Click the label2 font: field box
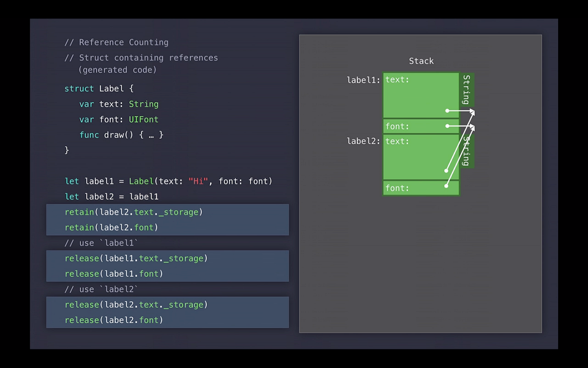The width and height of the screenshot is (588, 368). click(420, 188)
